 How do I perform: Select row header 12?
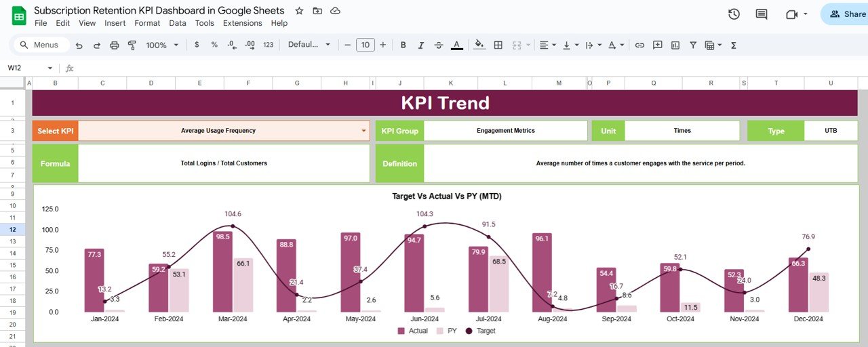pyautogui.click(x=12, y=230)
